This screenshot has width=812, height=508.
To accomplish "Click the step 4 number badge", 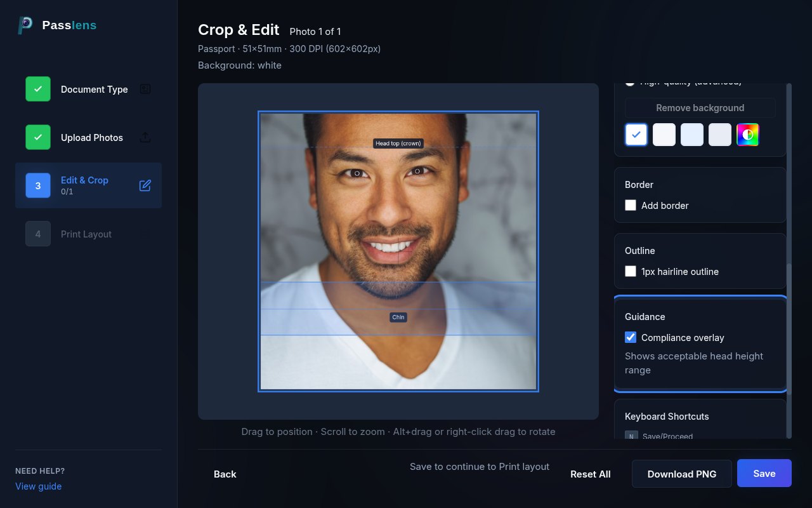I will tap(38, 234).
